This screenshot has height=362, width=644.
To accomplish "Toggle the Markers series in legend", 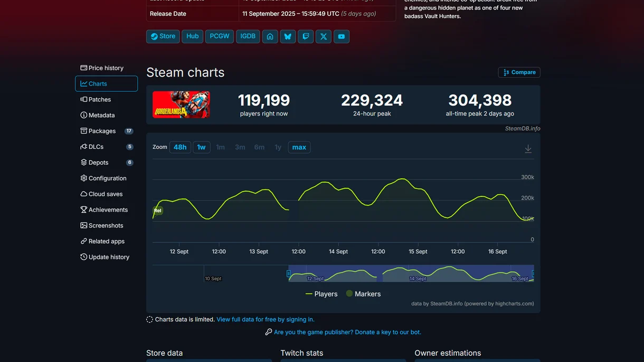I will (363, 294).
